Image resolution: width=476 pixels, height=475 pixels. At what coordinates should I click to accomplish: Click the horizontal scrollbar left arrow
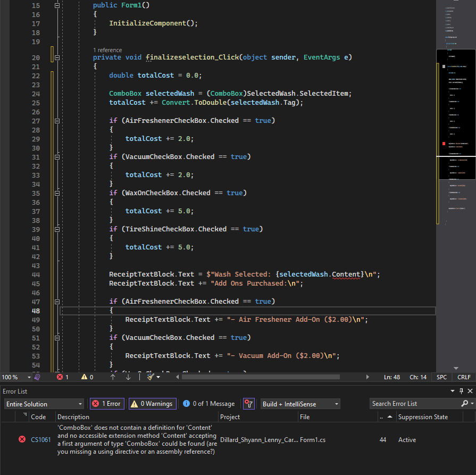point(178,377)
